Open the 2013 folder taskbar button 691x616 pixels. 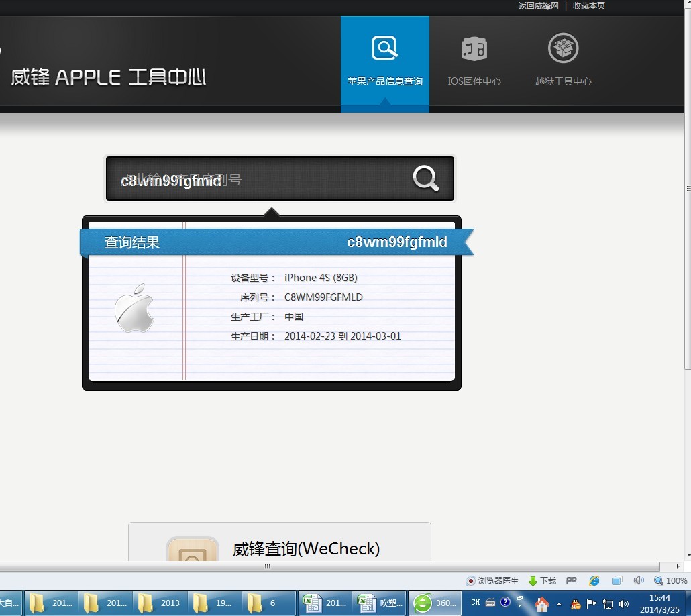pyautogui.click(x=160, y=603)
